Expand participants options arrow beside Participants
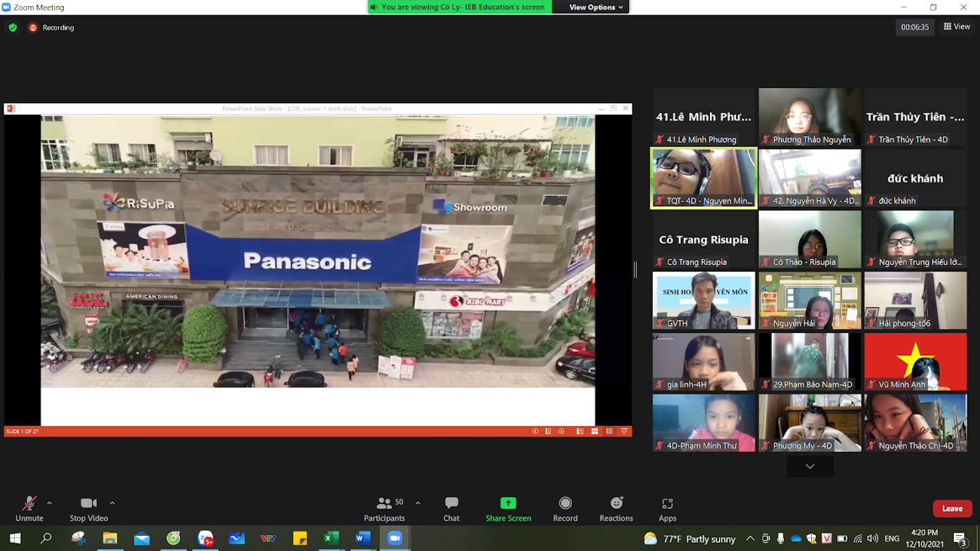Viewport: 980px width, 551px height. (418, 503)
